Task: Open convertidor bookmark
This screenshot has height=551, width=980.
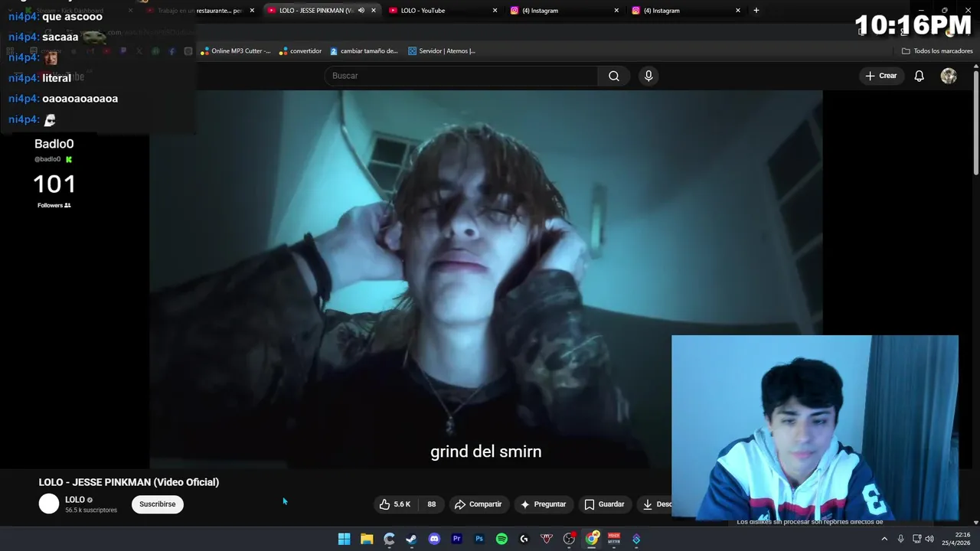Action: coord(300,51)
